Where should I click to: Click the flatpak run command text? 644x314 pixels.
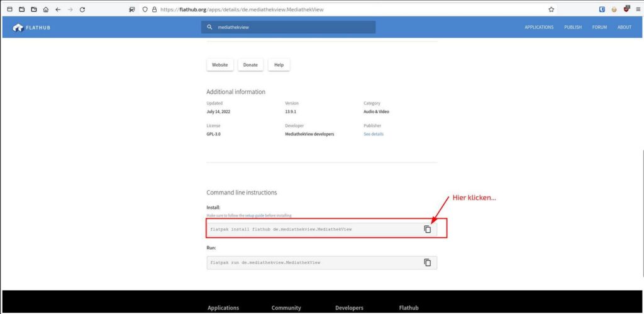[265, 262]
